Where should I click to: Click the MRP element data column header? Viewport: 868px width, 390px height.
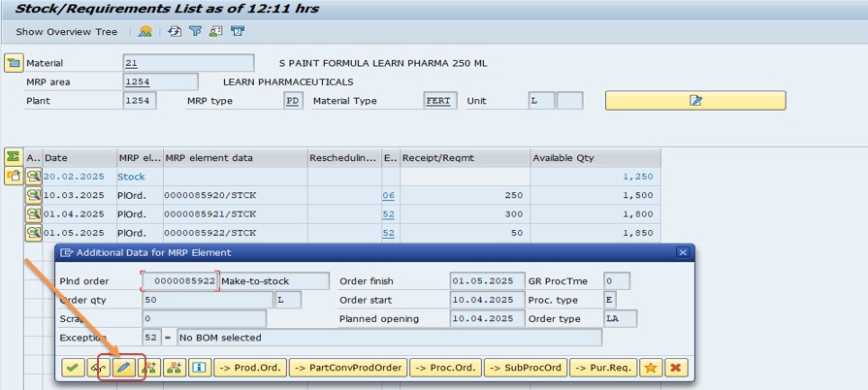point(236,158)
